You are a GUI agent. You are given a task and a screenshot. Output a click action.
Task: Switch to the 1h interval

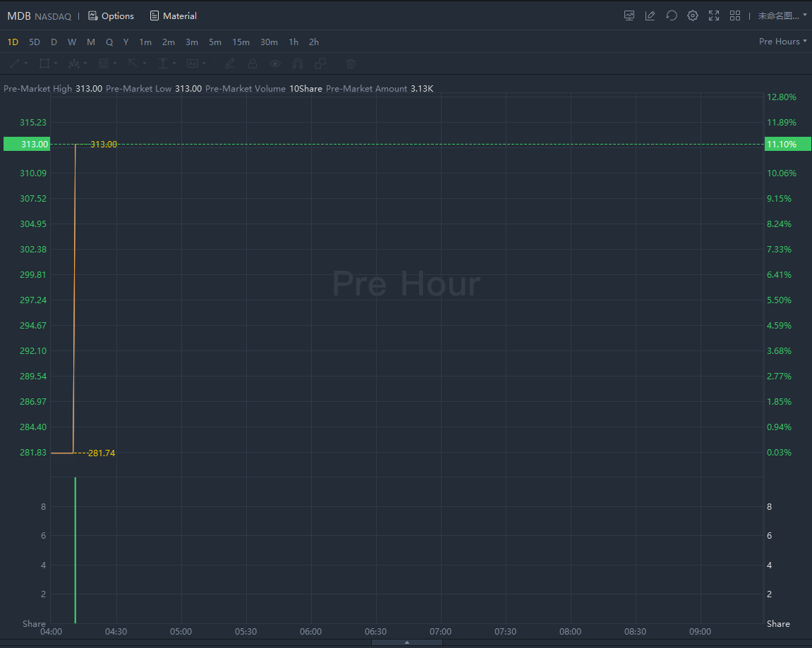[293, 42]
